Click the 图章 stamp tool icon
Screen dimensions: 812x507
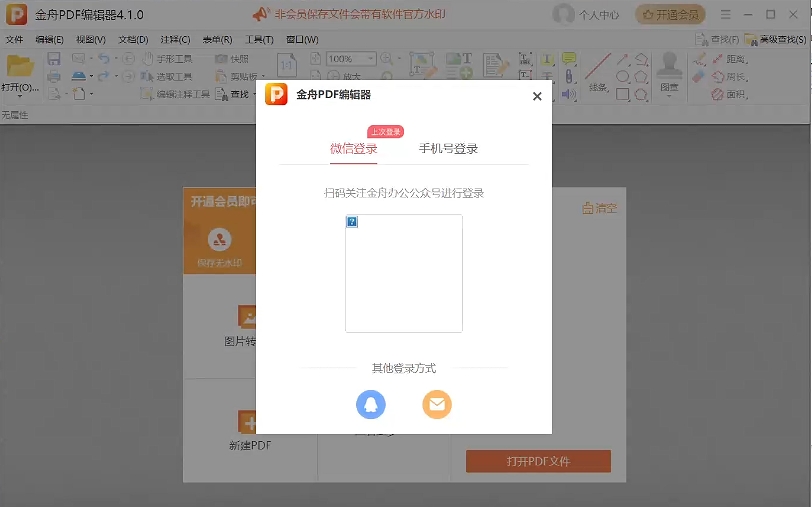669,71
